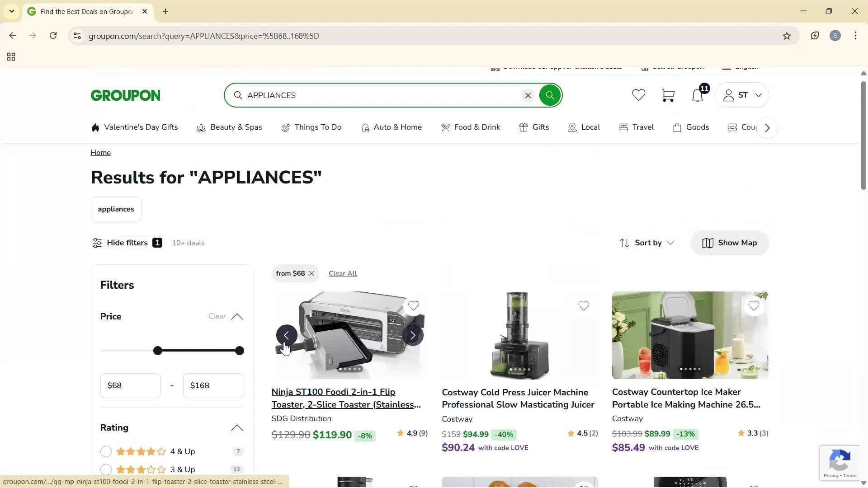Select the 4 & Up rating option
This screenshot has height=488, width=868.
106,451
